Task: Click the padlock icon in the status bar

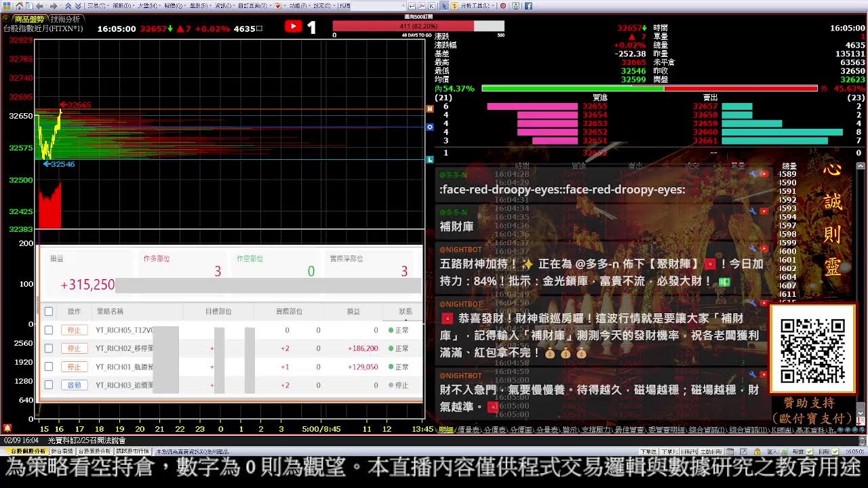Action: click(756, 451)
